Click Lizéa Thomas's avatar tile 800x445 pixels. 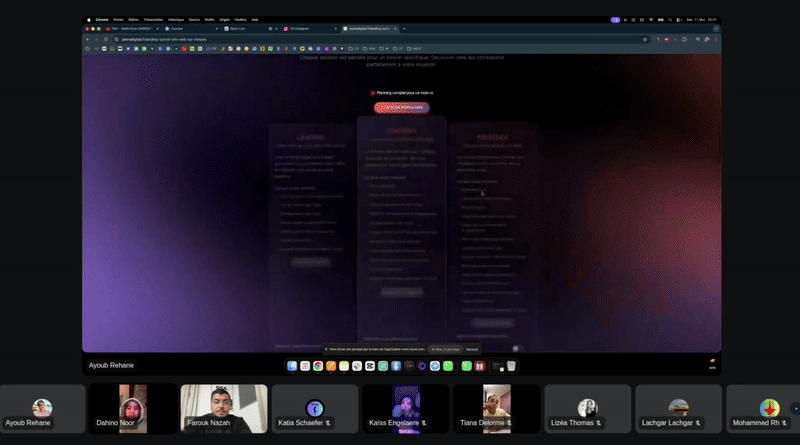587,408
